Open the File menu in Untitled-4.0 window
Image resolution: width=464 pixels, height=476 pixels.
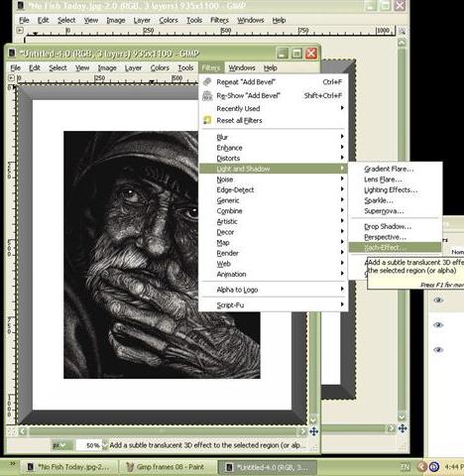[15, 67]
